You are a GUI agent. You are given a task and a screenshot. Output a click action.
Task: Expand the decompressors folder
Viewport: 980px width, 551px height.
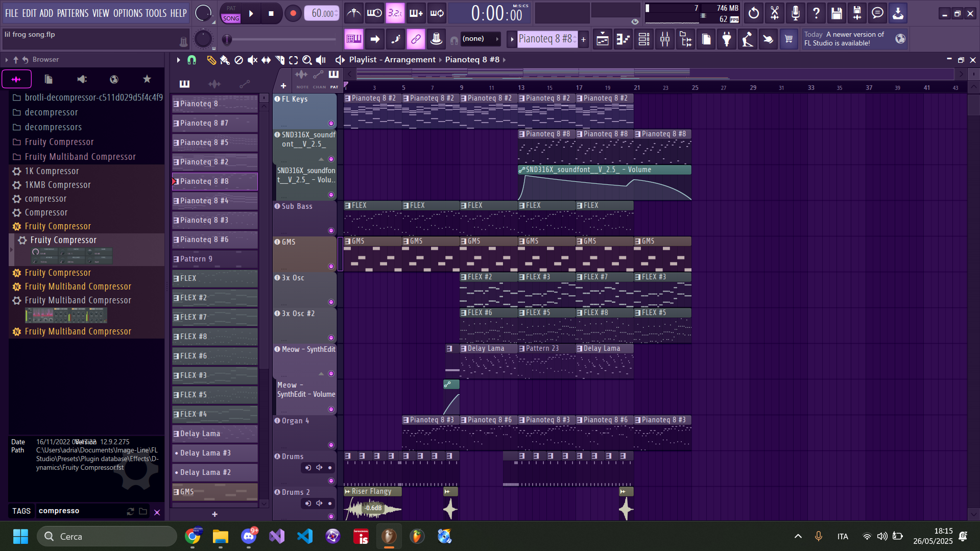[x=53, y=127]
